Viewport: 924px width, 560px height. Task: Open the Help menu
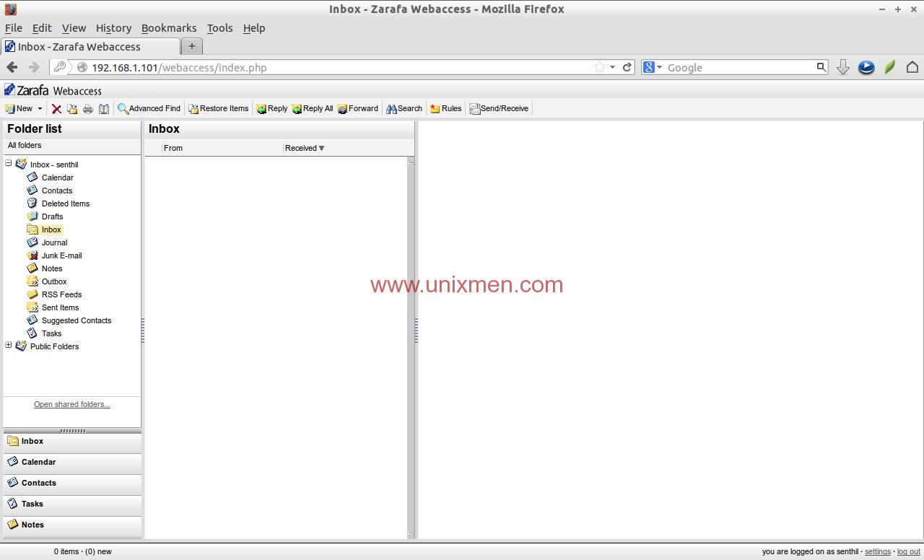point(254,28)
